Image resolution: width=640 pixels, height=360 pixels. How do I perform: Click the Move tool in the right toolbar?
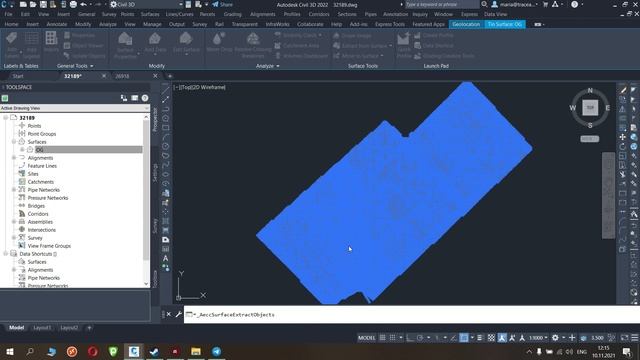point(622,137)
